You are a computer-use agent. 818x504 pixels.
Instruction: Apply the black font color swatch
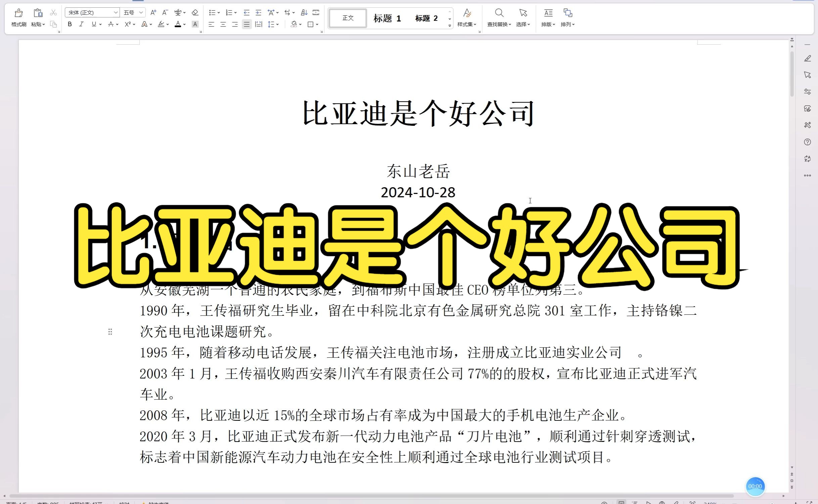coord(178,24)
